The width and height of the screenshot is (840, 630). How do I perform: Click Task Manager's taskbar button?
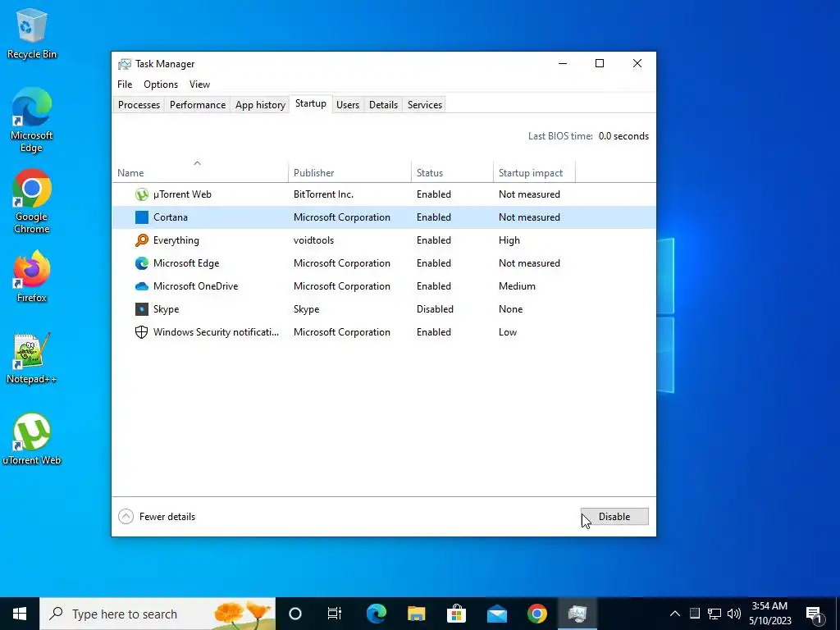click(577, 614)
